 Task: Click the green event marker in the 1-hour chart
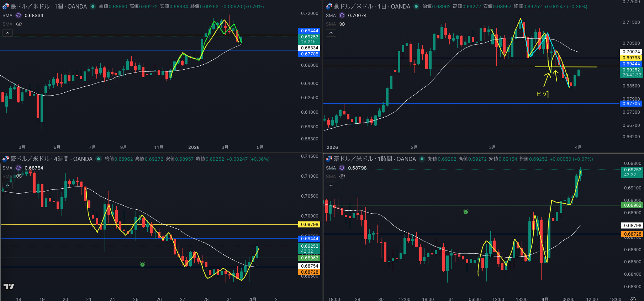tap(466, 212)
